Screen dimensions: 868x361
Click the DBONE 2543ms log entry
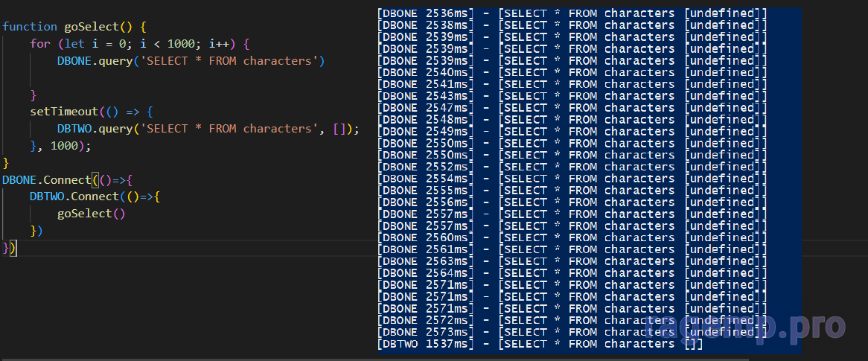click(x=572, y=96)
